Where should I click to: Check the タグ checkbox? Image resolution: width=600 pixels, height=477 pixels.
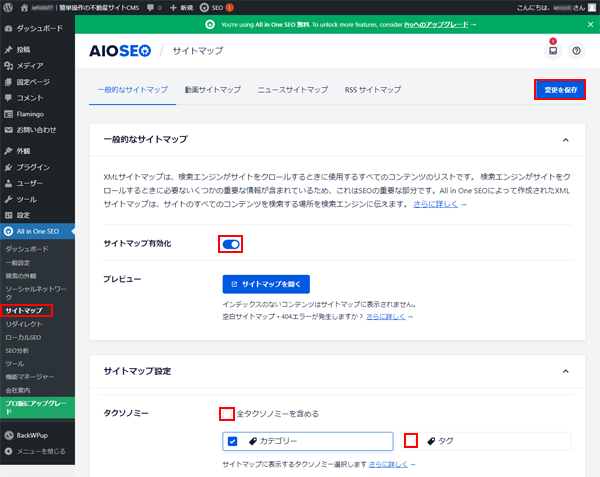click(411, 441)
